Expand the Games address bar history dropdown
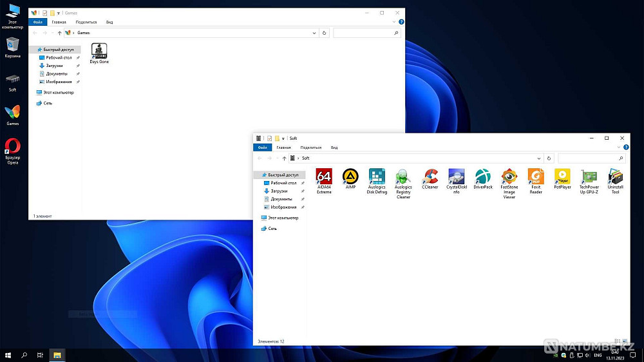644x362 pixels. pos(314,33)
